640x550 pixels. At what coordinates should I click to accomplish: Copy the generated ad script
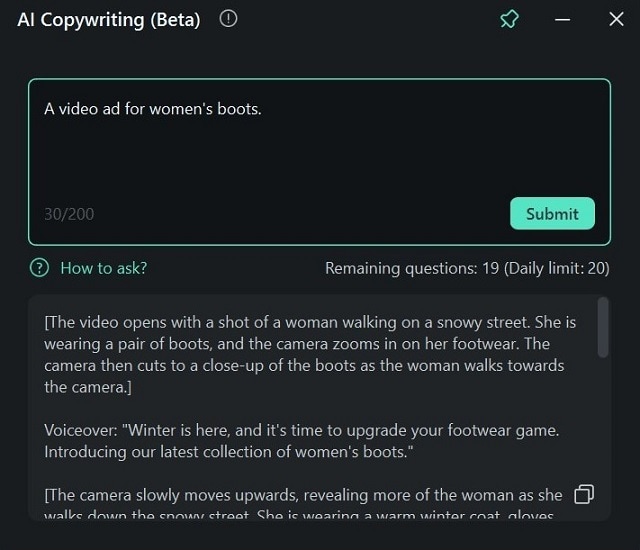click(x=584, y=494)
